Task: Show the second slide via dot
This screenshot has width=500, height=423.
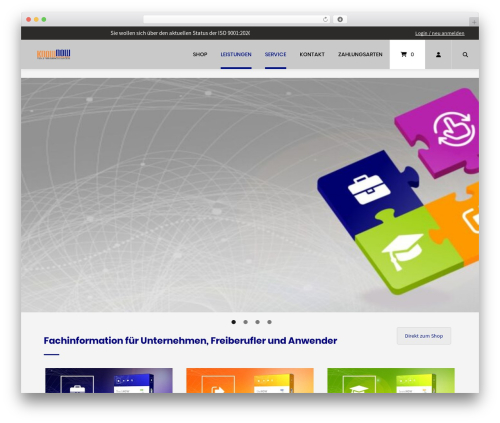Action: pyautogui.click(x=246, y=322)
